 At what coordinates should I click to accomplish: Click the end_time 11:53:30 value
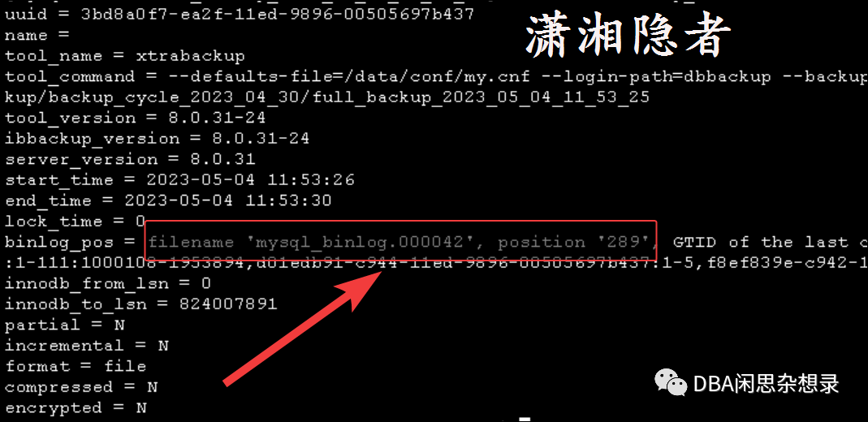tap(288, 200)
